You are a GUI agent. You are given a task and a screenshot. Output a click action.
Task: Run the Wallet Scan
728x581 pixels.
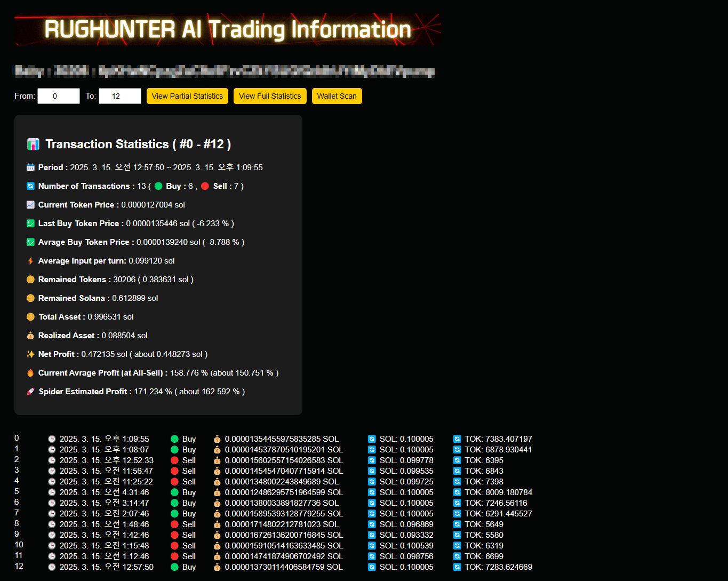[x=337, y=96]
